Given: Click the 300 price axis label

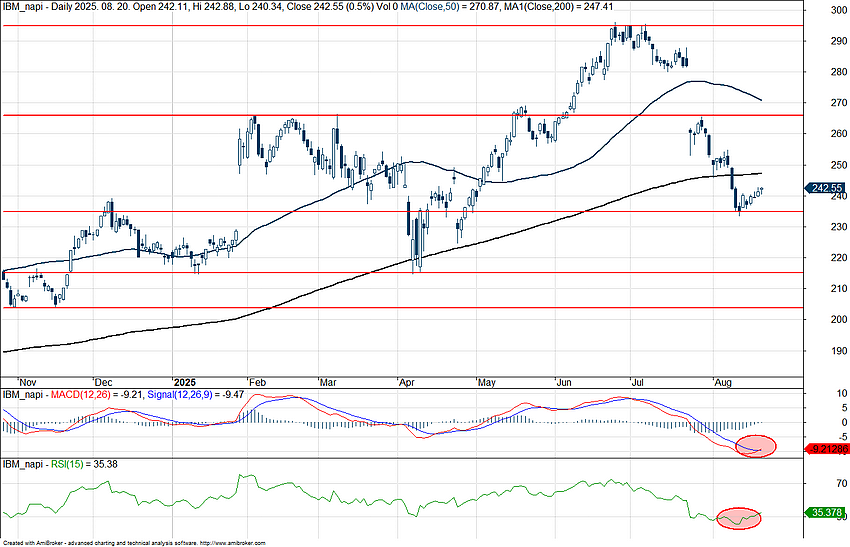Looking at the screenshot, I should pyautogui.click(x=839, y=10).
